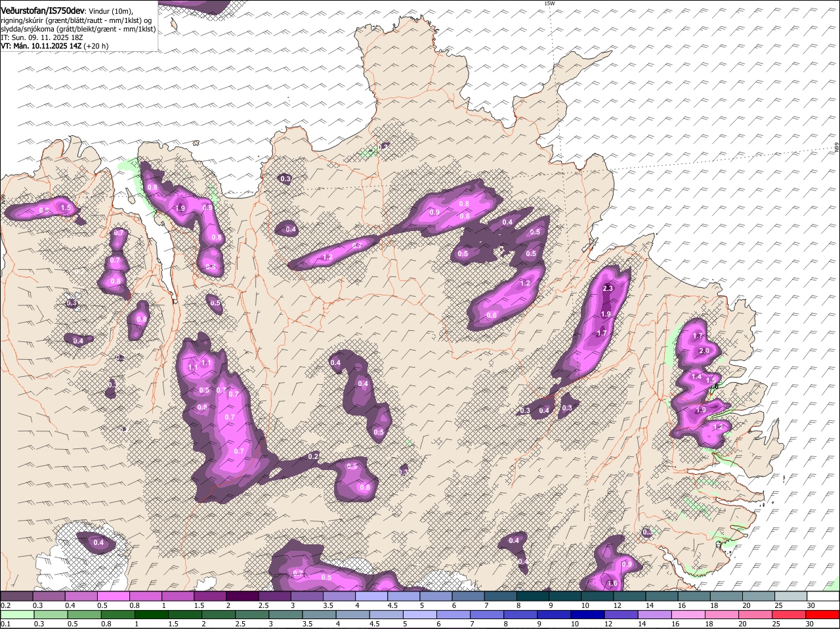This screenshot has height=629, width=840.
Task: Pick the light gray 25 swatch in the snow legend
Action: coord(791,596)
